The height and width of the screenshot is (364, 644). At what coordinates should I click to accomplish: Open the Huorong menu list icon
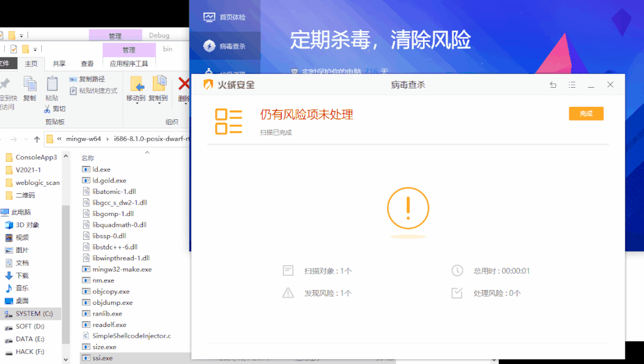pos(572,85)
